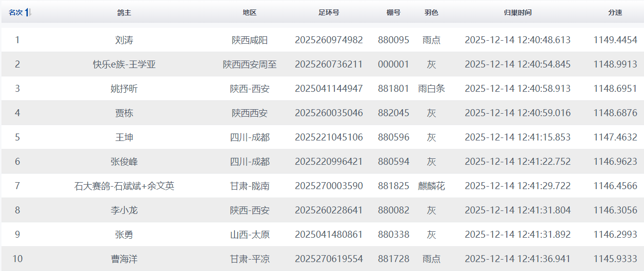Select 石大赛鸽-石斌斌+余文英 entry
This screenshot has height=271, width=644.
[x=124, y=186]
